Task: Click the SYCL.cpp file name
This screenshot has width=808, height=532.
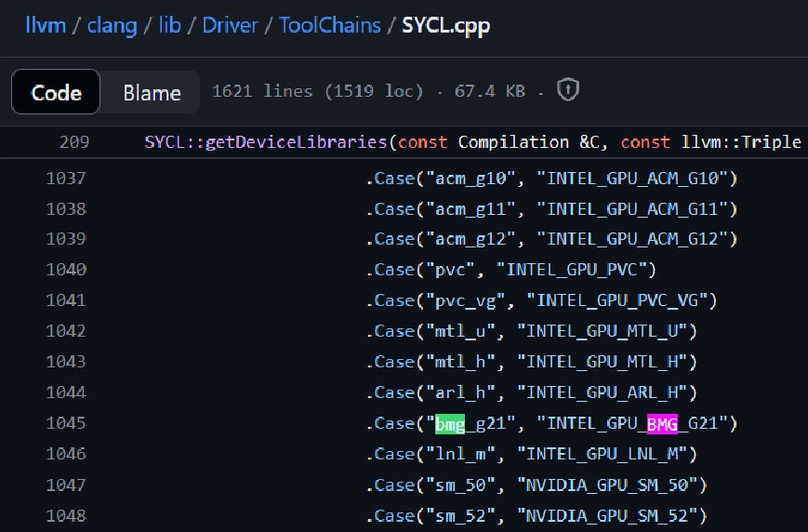Action: tap(445, 25)
